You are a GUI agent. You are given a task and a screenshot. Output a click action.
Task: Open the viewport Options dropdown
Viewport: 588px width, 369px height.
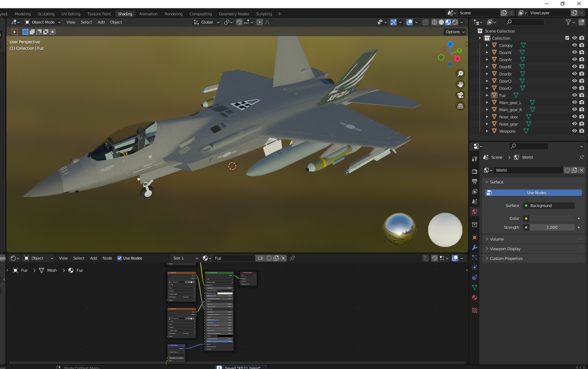pos(455,32)
